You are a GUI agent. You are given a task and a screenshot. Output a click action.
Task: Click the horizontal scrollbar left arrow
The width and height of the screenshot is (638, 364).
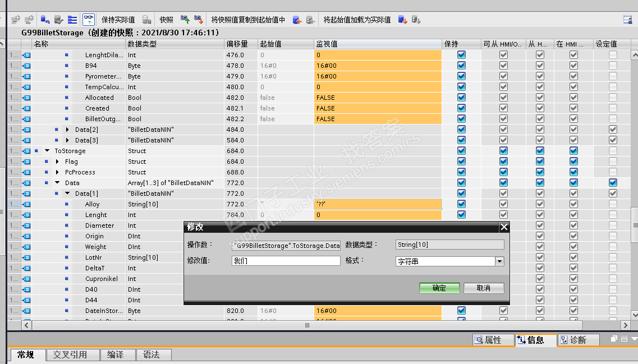click(x=26, y=325)
